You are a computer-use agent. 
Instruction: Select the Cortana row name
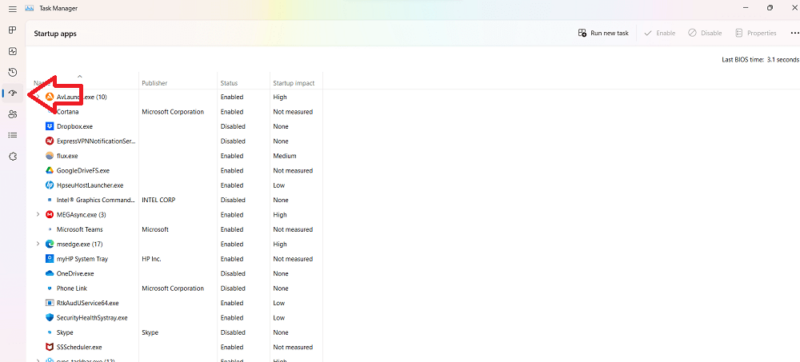point(68,112)
